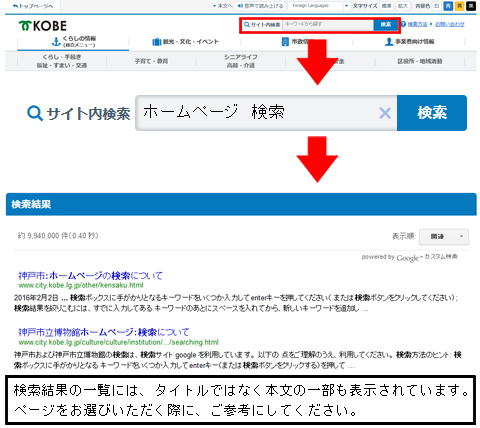
Task: Open the 観光・文化・イベント tab
Action: coord(185,42)
